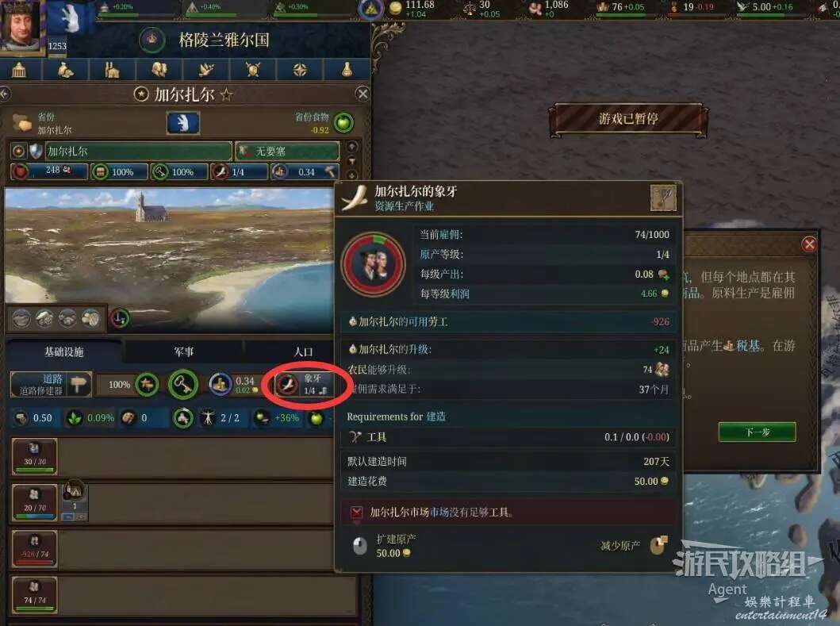840x626 pixels.
Task: Open the military menu with crossed swords icon
Action: tap(253, 70)
